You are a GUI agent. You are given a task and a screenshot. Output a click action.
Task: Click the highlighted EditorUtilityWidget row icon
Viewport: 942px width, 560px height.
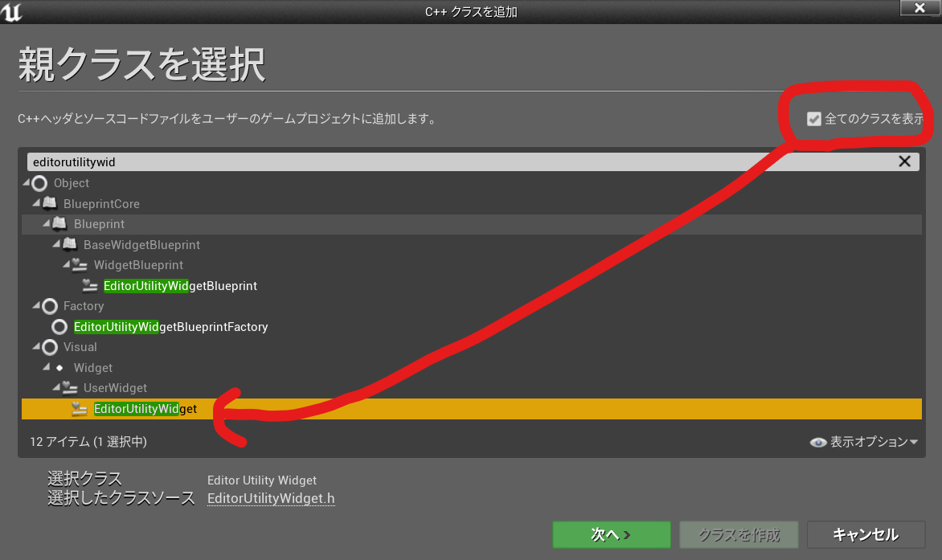coord(80,409)
